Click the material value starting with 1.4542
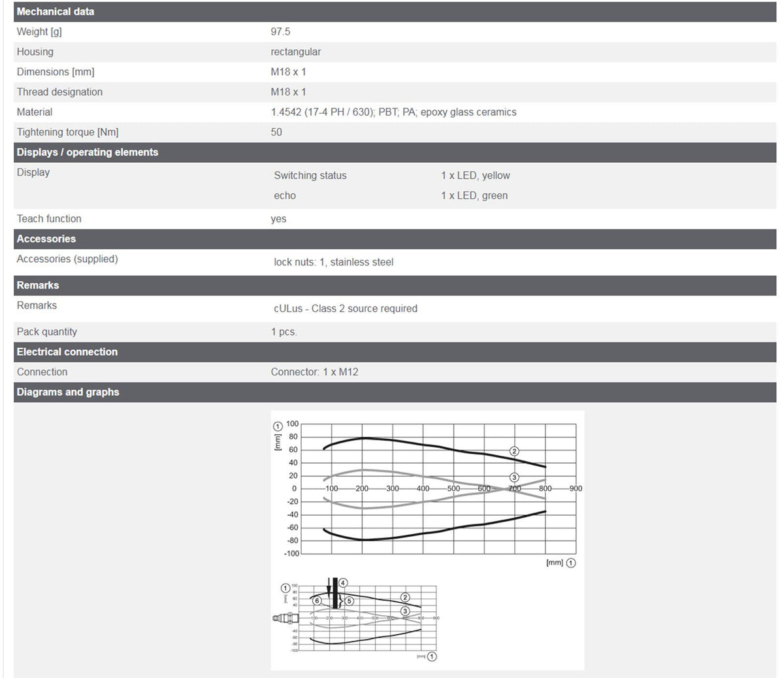This screenshot has width=784, height=678. tap(393, 112)
